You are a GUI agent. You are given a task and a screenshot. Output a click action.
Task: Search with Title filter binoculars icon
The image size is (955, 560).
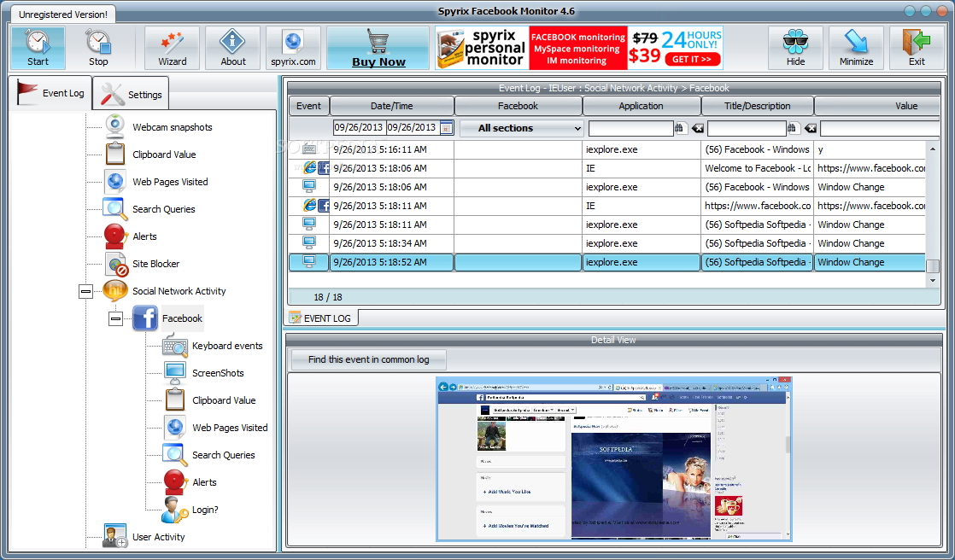coord(793,128)
